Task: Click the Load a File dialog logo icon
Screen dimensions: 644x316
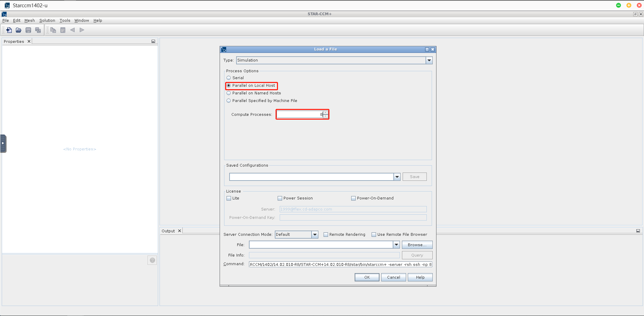Action: [x=224, y=49]
